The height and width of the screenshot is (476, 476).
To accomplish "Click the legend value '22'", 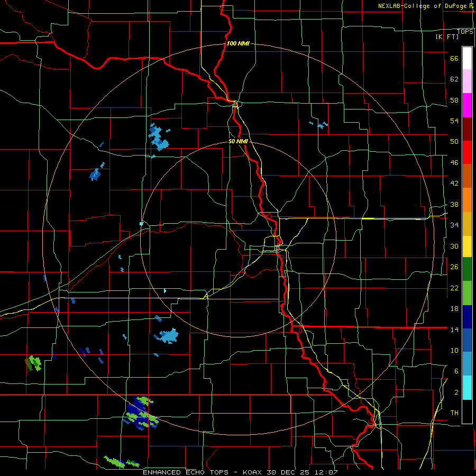I will coord(454,288).
